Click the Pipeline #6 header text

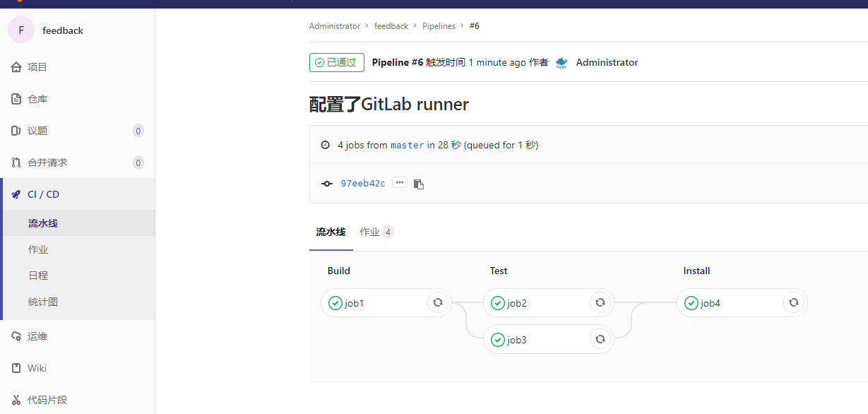[x=398, y=62]
